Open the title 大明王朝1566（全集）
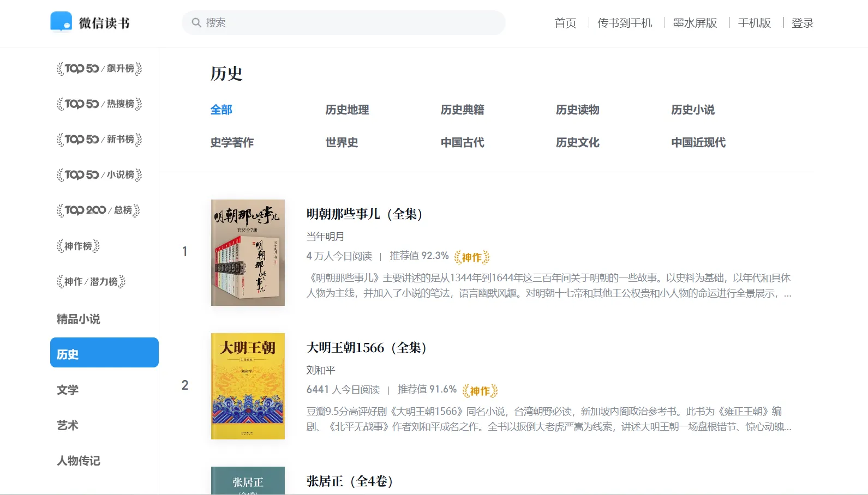Screen dimensions: 868x495 coord(367,347)
